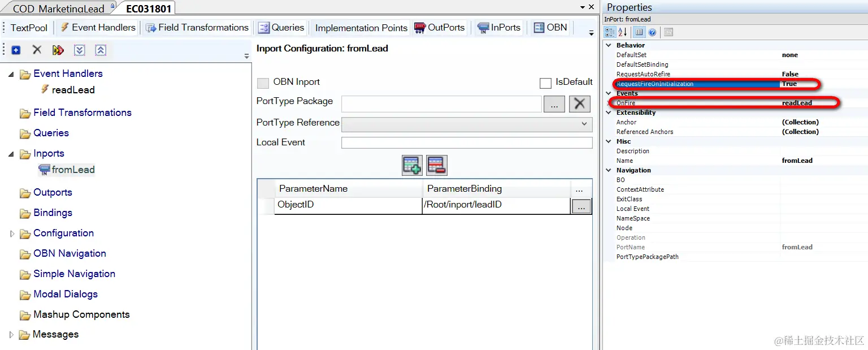Viewport: 868px width, 350px height.
Task: Open the PortType Reference dropdown
Action: click(584, 124)
